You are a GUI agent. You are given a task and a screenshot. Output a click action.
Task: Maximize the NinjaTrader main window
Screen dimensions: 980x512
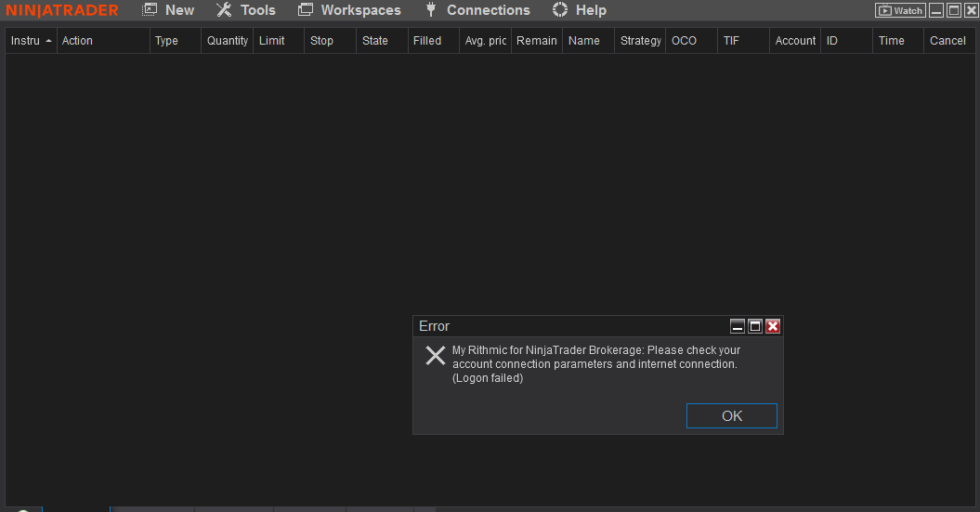pos(954,10)
